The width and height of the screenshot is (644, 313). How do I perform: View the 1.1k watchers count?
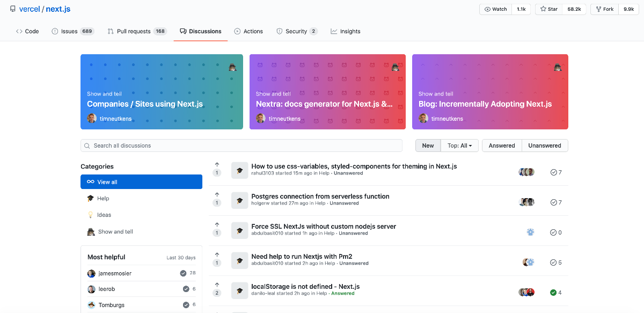coord(521,9)
